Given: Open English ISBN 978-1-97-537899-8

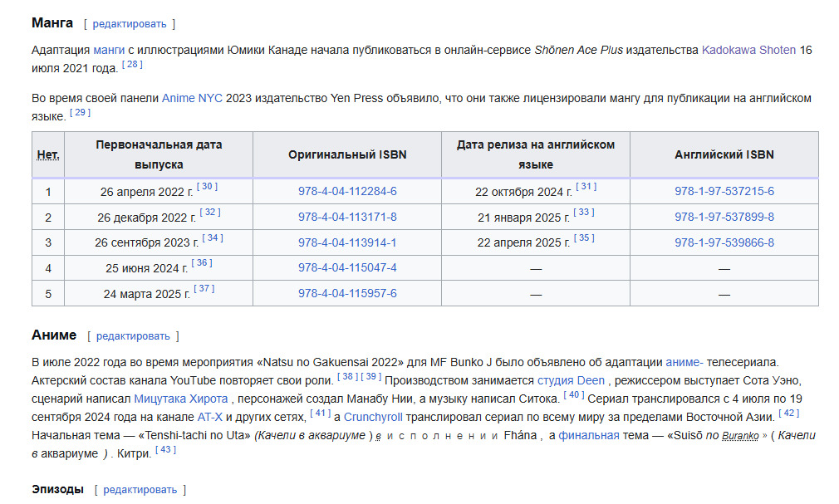Looking at the screenshot, I should [x=724, y=218].
